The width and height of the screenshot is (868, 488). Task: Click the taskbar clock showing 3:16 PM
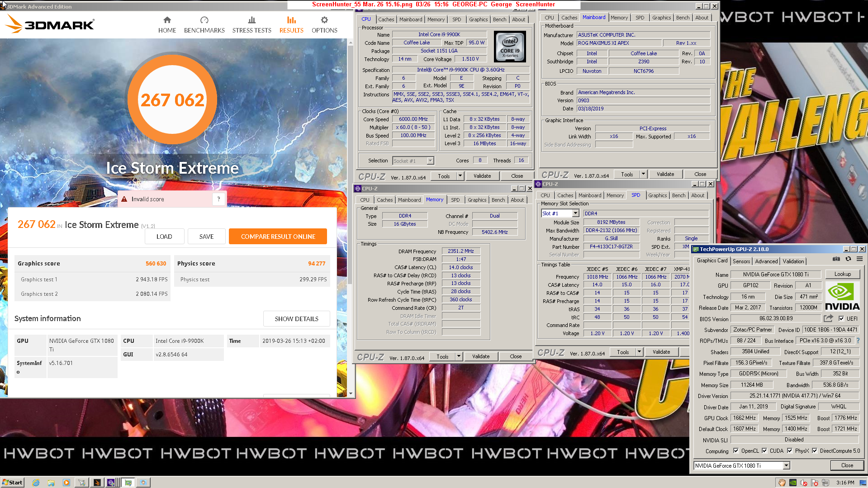845,483
